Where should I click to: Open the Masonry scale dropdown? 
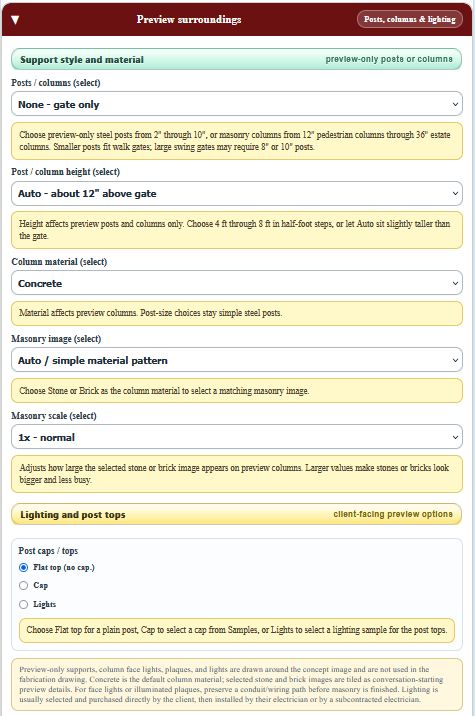pos(237,437)
